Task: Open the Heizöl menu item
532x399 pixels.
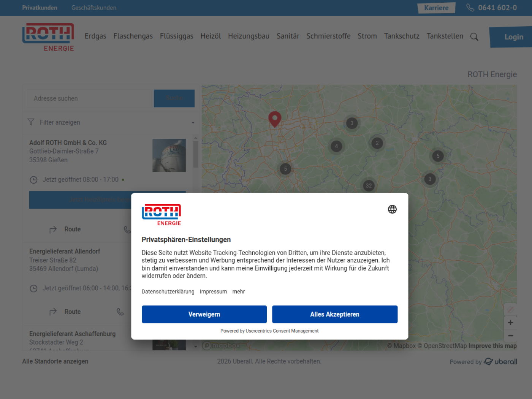Action: click(x=211, y=36)
